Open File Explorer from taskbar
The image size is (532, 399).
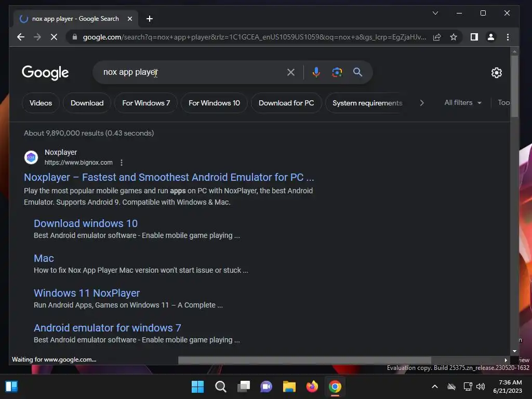click(x=289, y=387)
